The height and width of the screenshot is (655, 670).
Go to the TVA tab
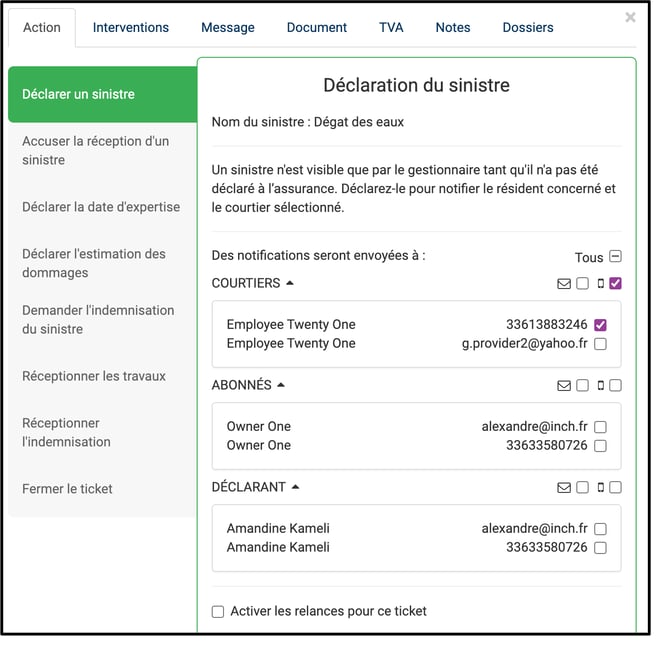(x=391, y=27)
